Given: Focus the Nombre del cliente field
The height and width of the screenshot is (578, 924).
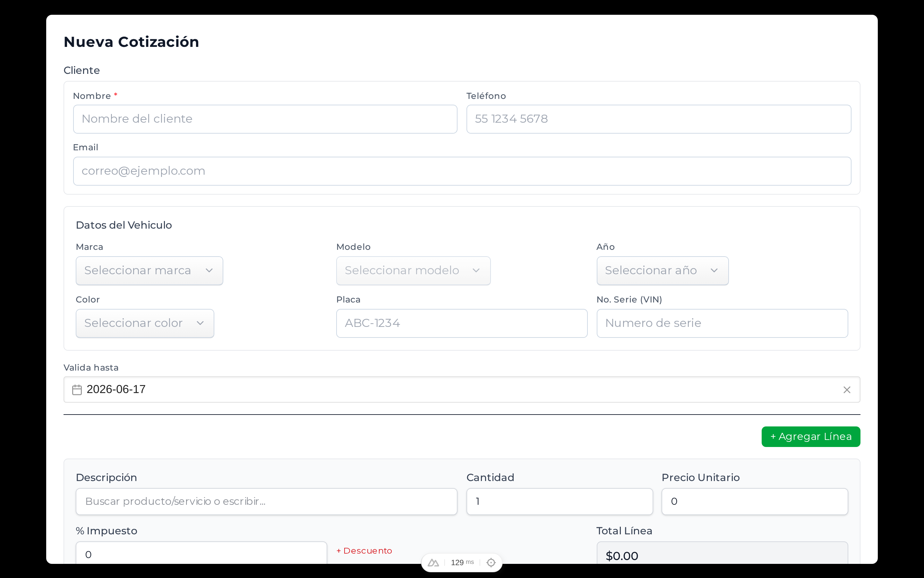Looking at the screenshot, I should pyautogui.click(x=265, y=119).
